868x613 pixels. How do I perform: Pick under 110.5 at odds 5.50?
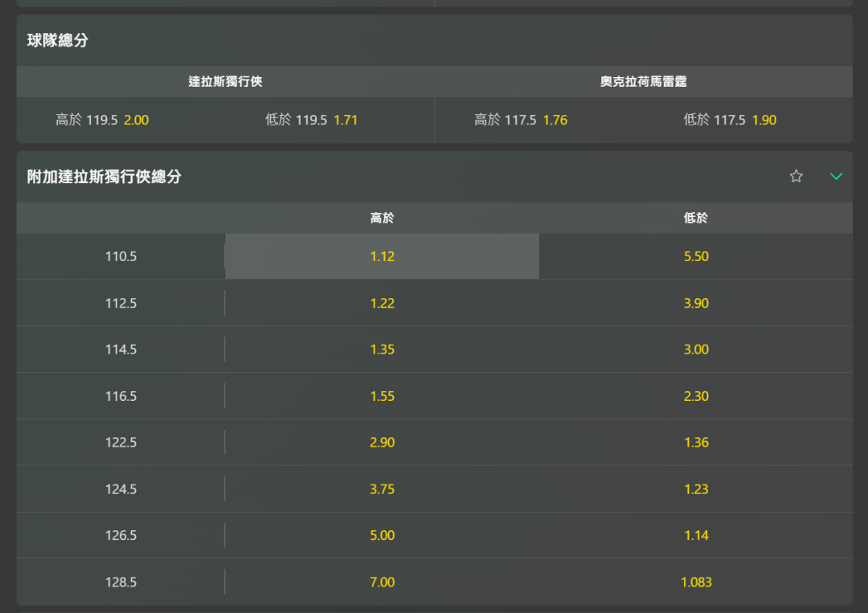pyautogui.click(x=695, y=256)
